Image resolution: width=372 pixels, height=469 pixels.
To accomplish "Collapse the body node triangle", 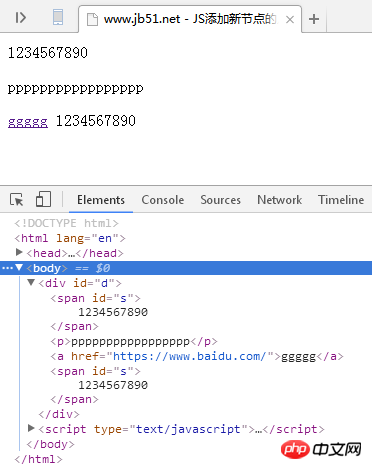I will click(x=19, y=267).
